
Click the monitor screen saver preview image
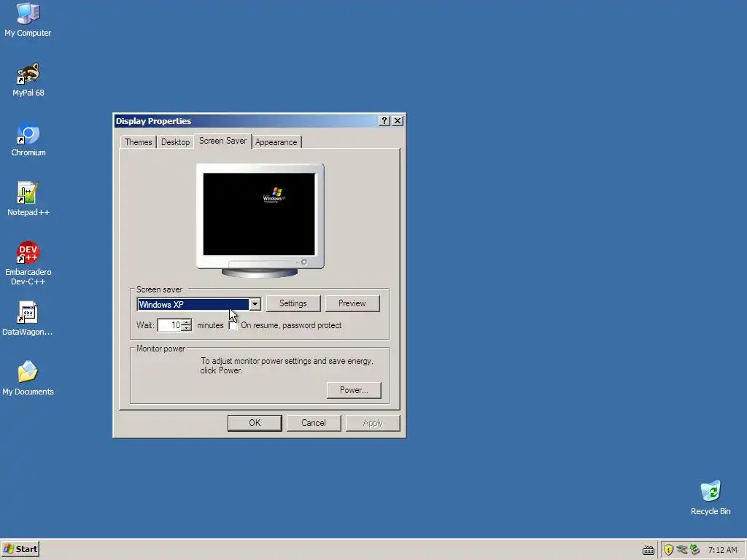tap(260, 220)
